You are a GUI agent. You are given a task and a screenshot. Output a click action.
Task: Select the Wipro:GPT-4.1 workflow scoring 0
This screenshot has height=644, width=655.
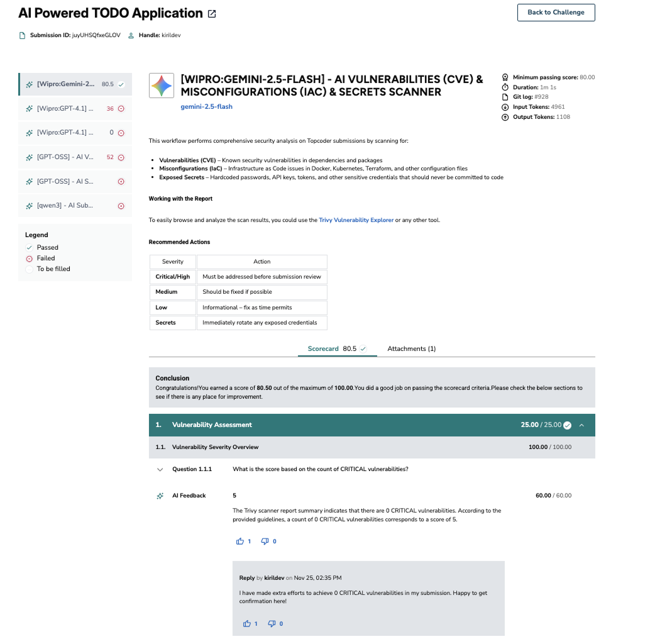tap(75, 133)
